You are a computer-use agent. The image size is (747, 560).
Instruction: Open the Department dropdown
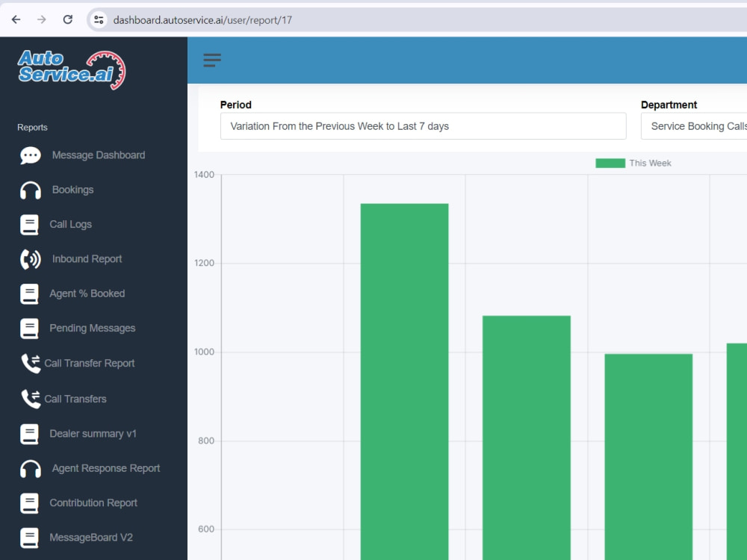coord(694,126)
